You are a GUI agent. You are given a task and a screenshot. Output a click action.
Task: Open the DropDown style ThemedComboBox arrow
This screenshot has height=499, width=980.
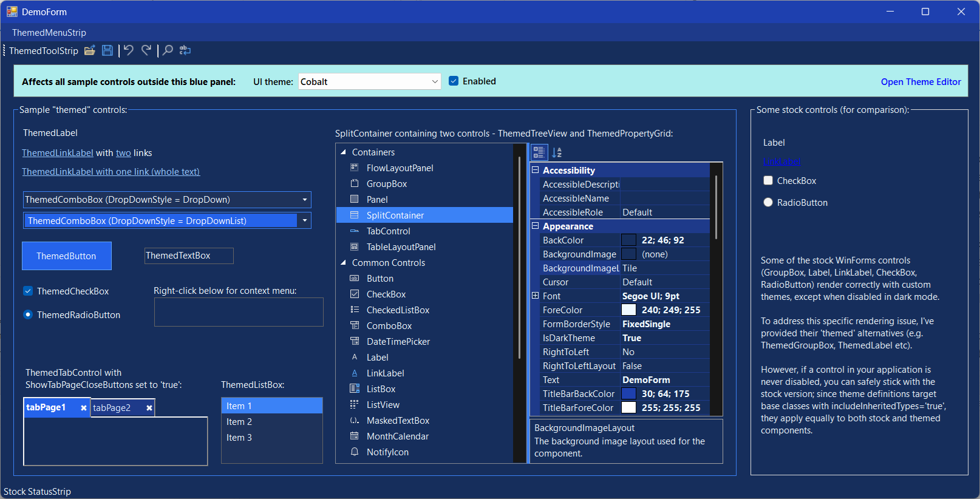click(x=305, y=200)
